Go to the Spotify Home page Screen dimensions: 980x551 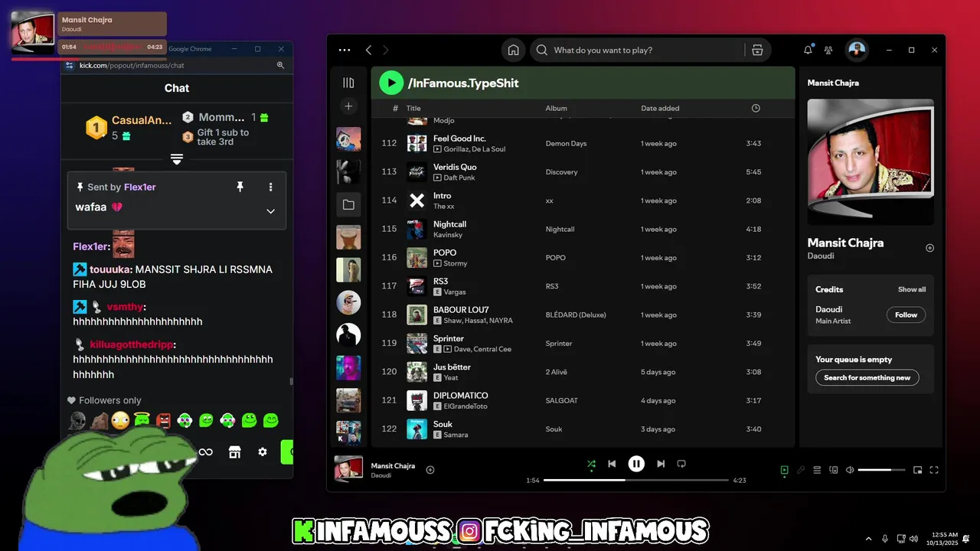[513, 50]
